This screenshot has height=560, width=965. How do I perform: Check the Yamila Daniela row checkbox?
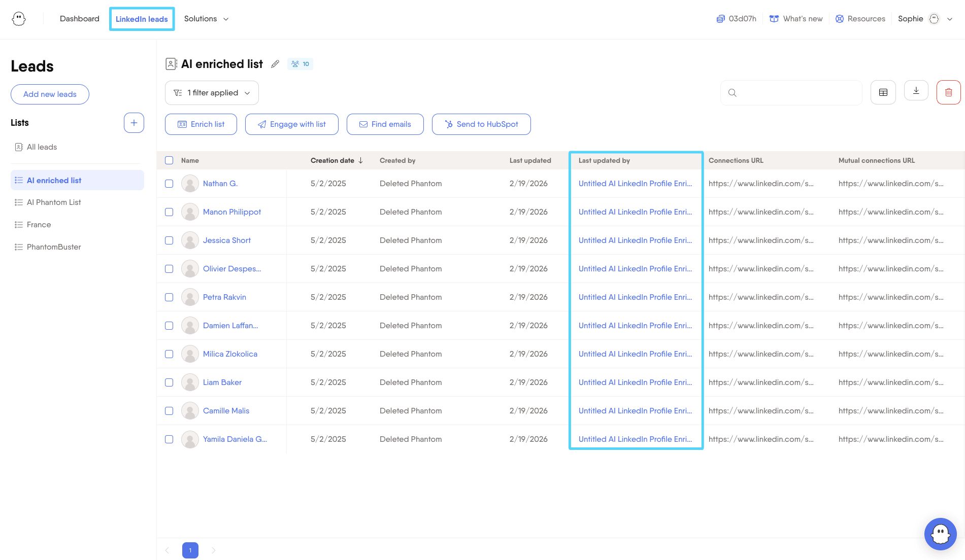point(169,439)
